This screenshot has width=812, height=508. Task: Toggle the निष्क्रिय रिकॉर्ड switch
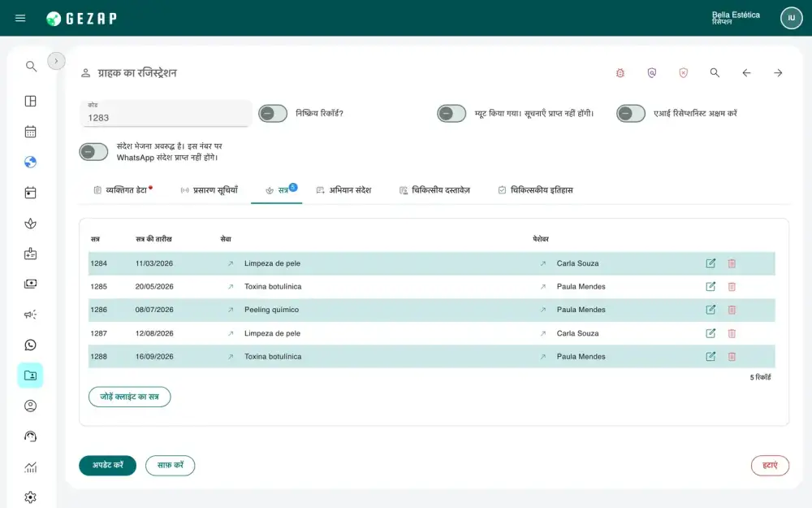pyautogui.click(x=273, y=114)
